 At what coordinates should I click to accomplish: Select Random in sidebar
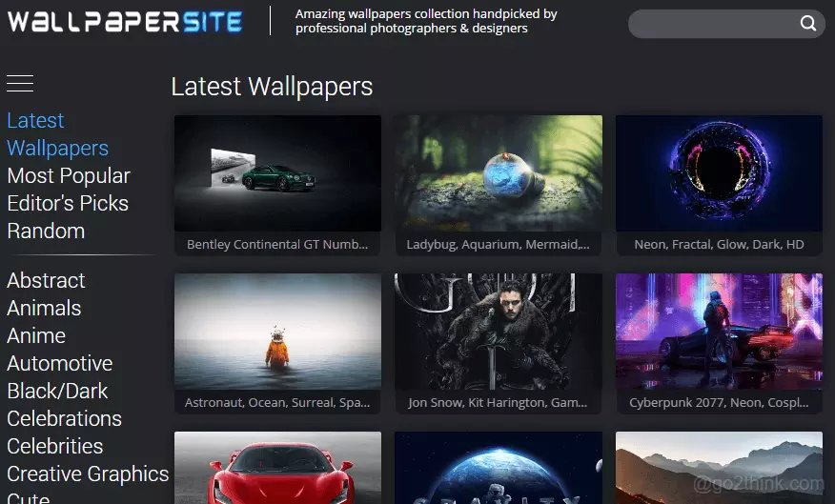46,231
